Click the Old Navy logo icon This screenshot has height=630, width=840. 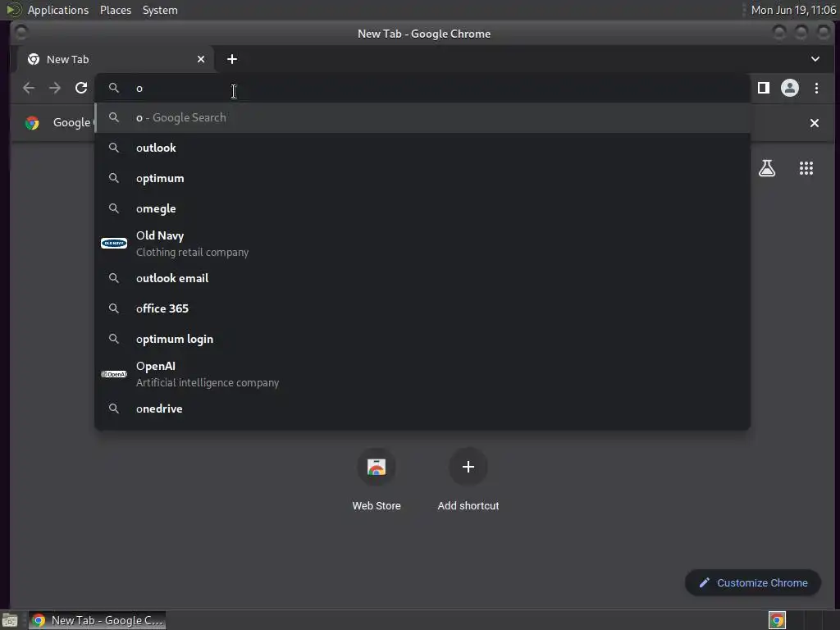(114, 243)
